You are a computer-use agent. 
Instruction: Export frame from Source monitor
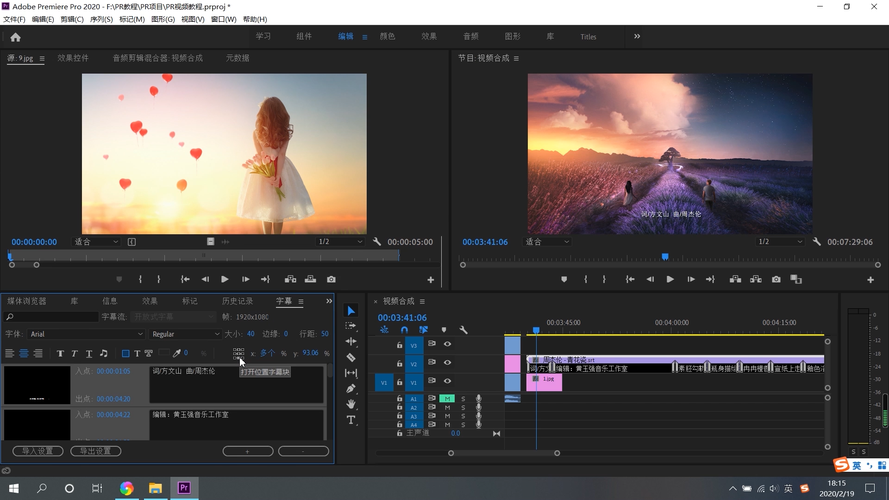point(331,279)
